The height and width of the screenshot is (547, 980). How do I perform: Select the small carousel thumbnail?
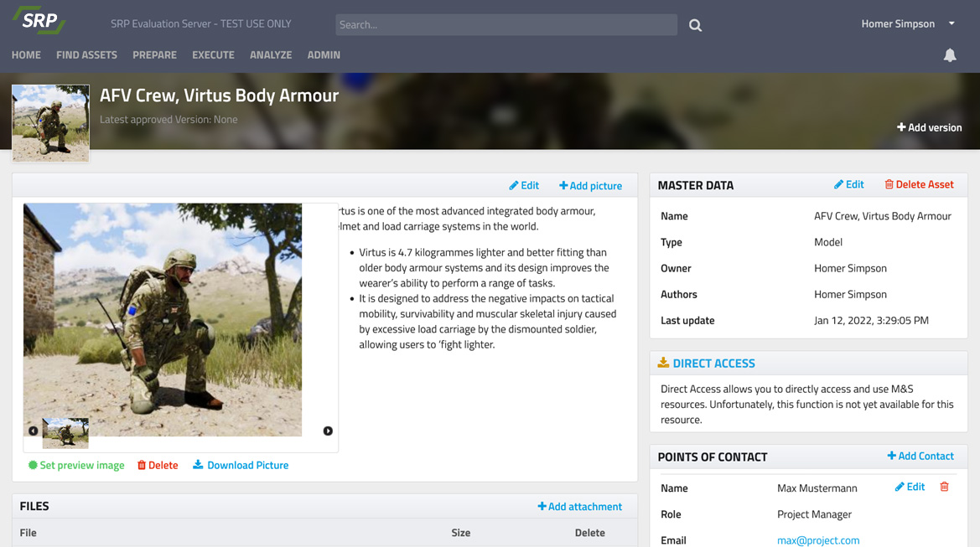[65, 433]
